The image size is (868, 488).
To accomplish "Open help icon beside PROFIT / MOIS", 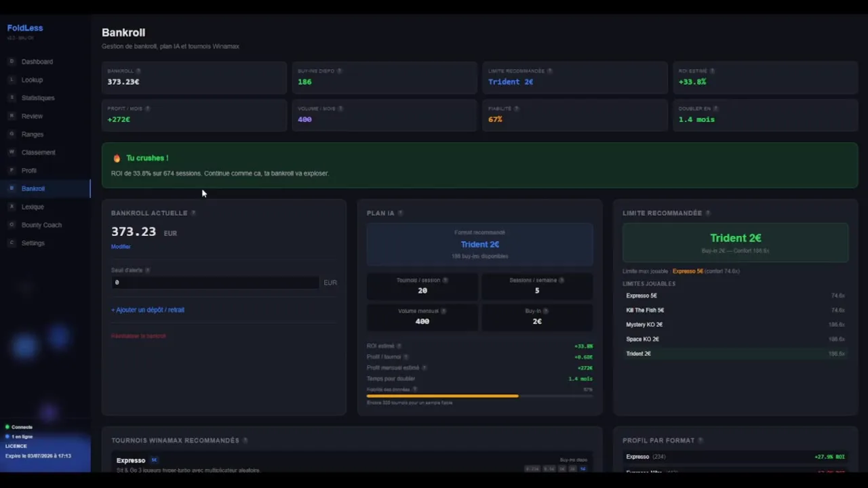I will click(x=147, y=108).
